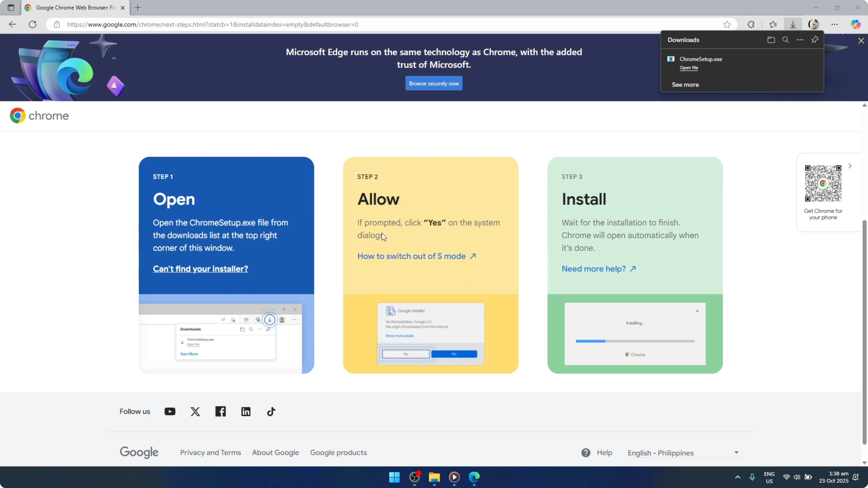
Task: Click the Chrome logo in page header
Action: point(39,116)
